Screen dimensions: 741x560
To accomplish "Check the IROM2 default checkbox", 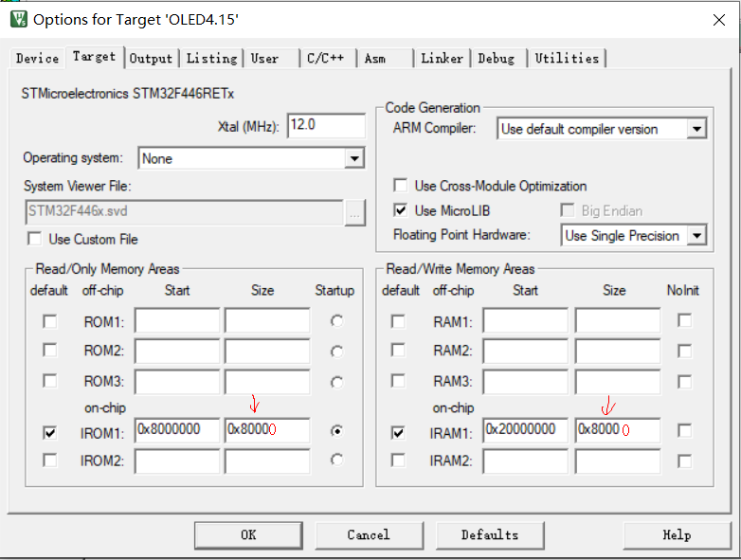I will click(49, 460).
